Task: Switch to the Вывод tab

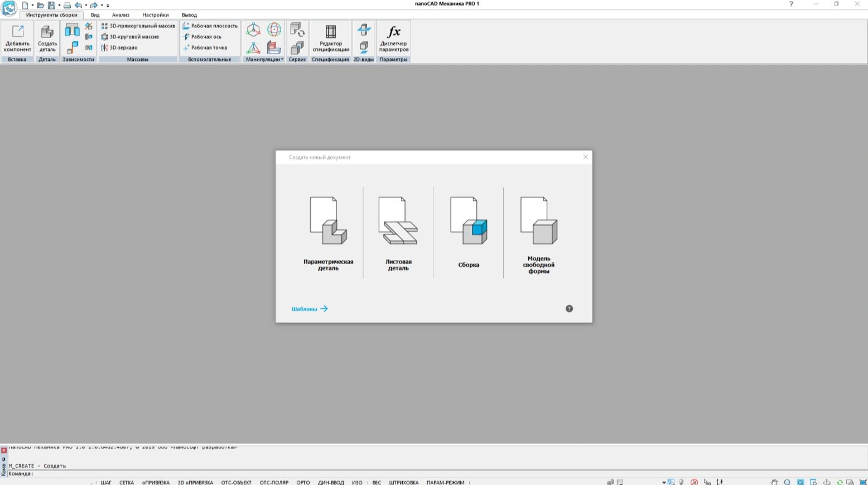Action: coord(189,15)
